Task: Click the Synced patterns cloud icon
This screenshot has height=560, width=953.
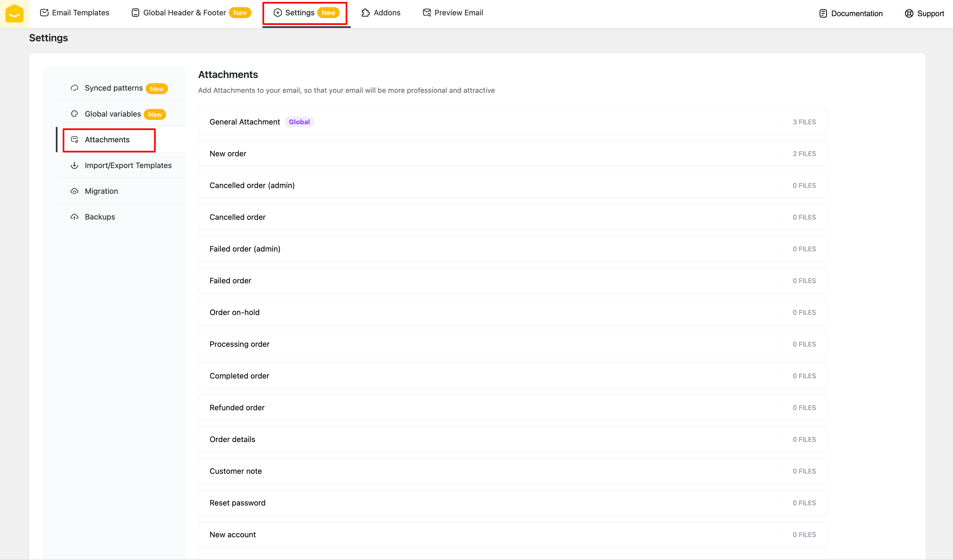Action: pyautogui.click(x=74, y=88)
